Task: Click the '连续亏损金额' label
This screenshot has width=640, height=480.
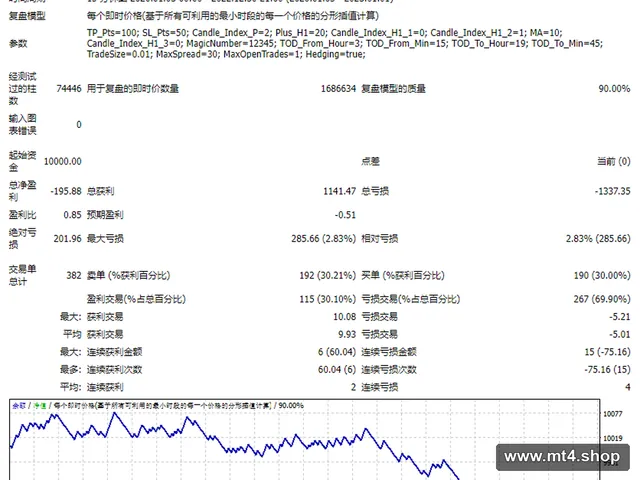Action: tap(389, 351)
